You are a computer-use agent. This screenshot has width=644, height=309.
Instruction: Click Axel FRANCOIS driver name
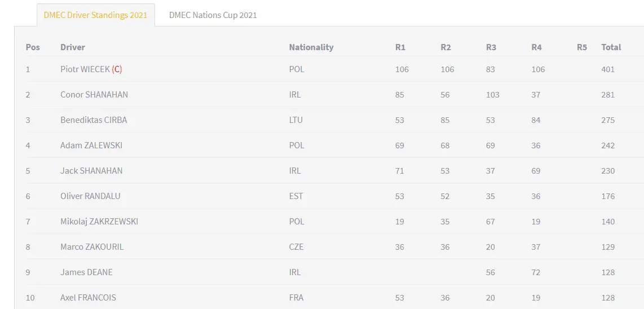tap(89, 298)
